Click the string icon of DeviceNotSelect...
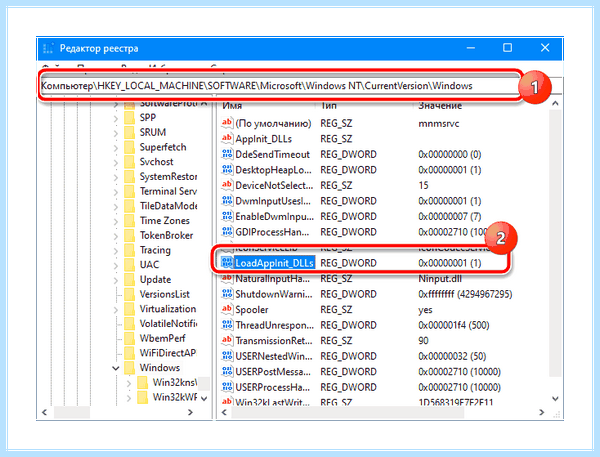The width and height of the screenshot is (600, 457). click(x=227, y=185)
